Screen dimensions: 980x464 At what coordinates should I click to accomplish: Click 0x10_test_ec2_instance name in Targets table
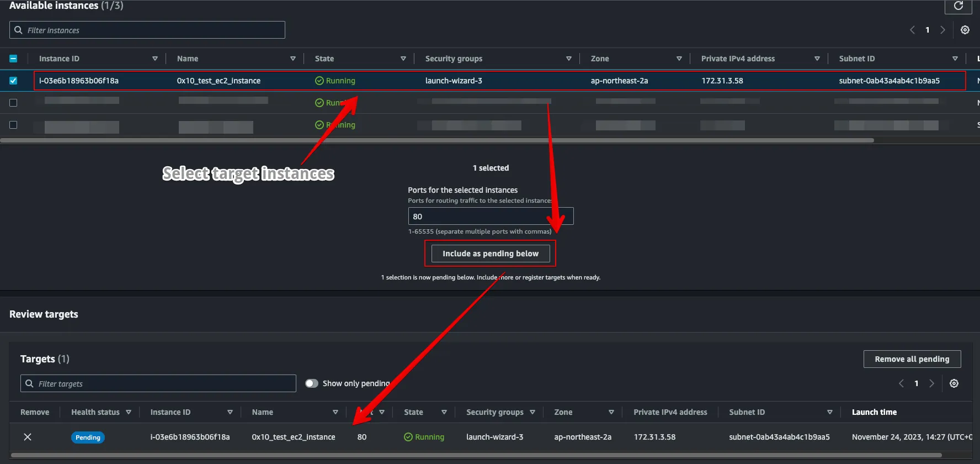click(x=294, y=437)
